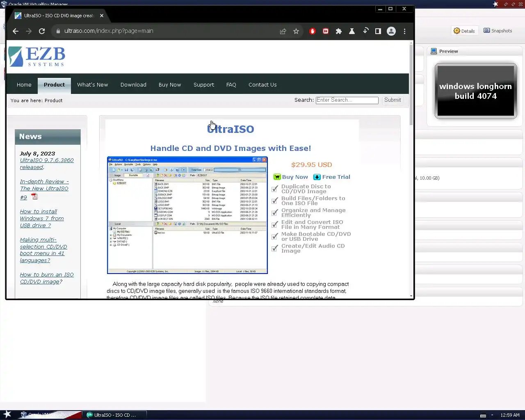Click checkmark next to Create/Edit Audio CD Image

coord(275,249)
